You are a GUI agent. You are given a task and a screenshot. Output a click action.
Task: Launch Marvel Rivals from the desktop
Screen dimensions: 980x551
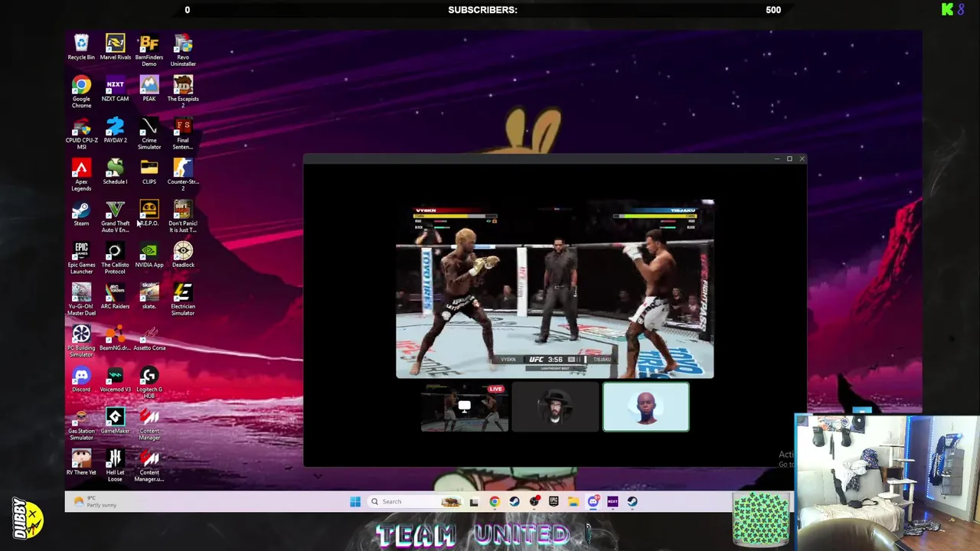point(115,47)
